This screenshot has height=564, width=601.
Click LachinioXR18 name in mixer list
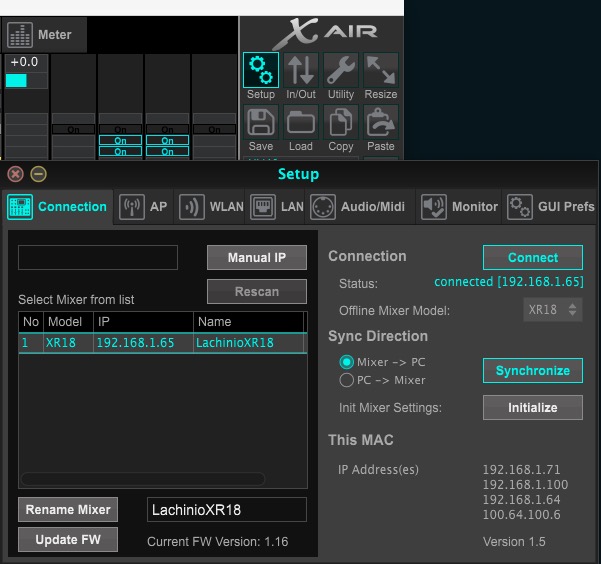coord(235,343)
